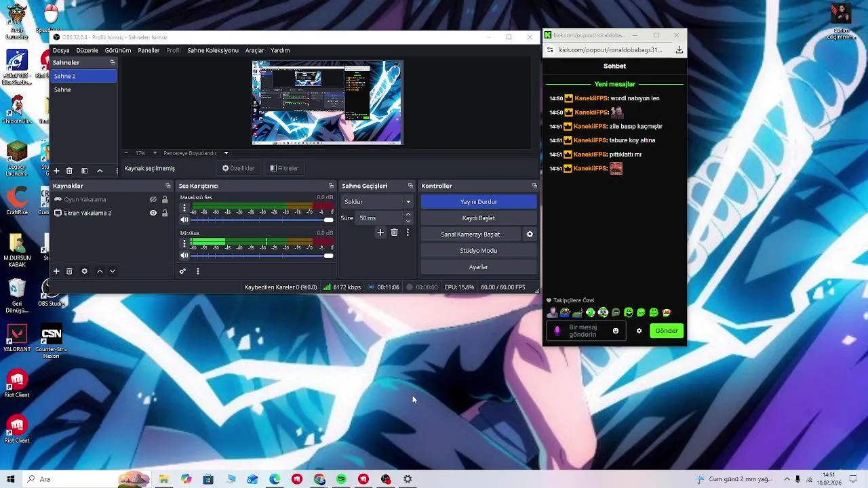
Task: Toggle lock on Ekran Yakalama 2 source
Action: [x=165, y=213]
